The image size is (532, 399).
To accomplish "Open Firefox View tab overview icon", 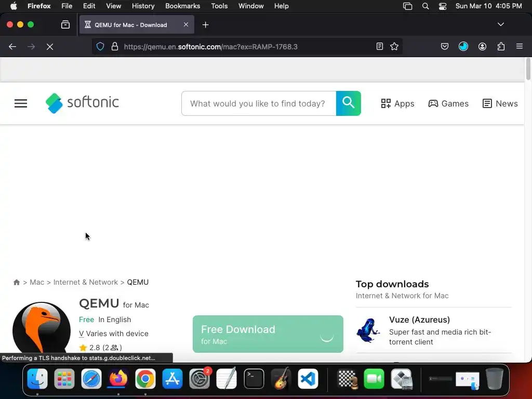I will click(65, 24).
